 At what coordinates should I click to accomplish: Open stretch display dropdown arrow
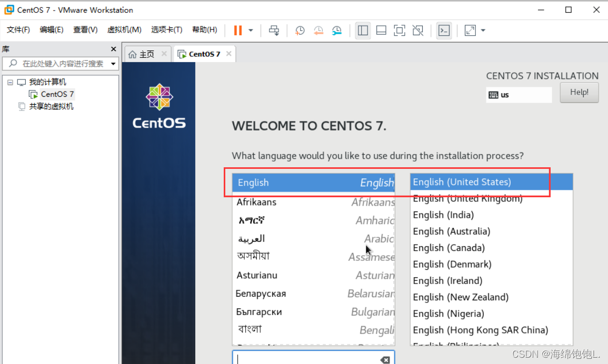point(483,30)
